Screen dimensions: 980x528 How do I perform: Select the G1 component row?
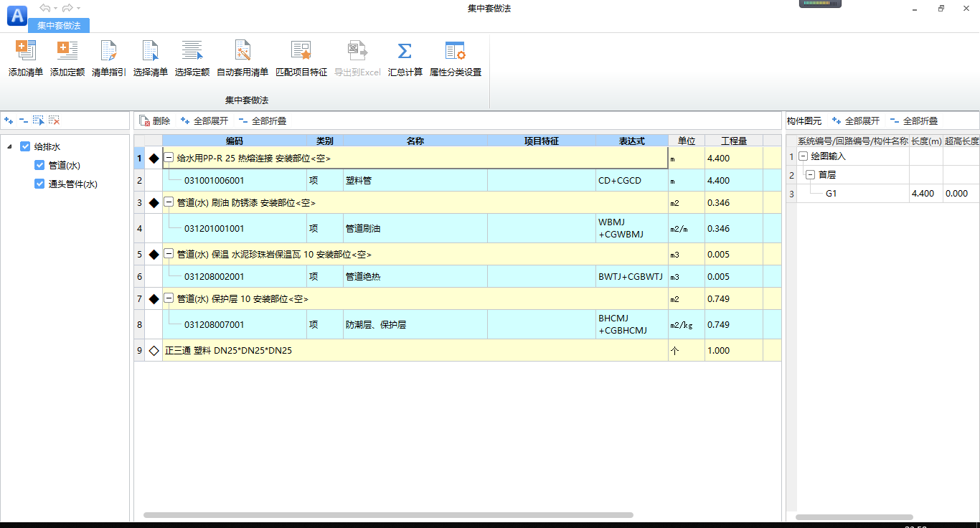point(882,194)
